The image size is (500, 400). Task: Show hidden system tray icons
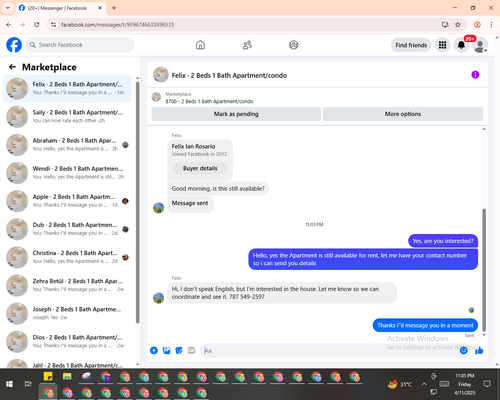pyautogui.click(x=424, y=384)
